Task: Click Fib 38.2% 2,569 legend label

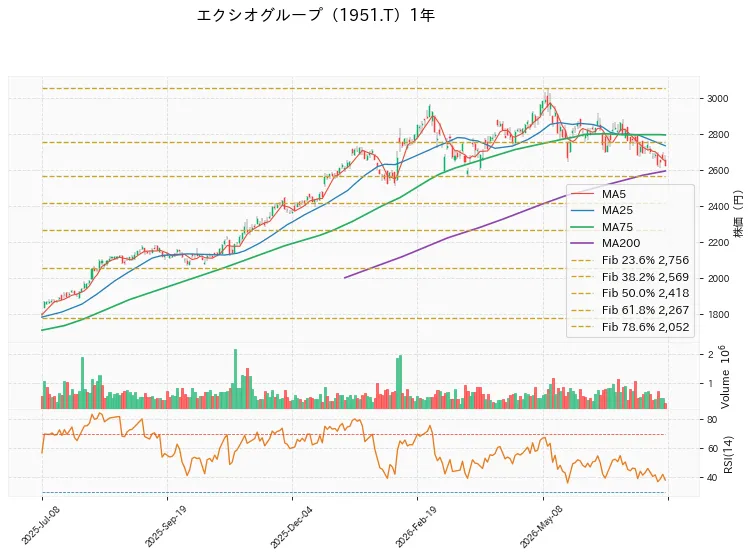Action: (x=645, y=277)
